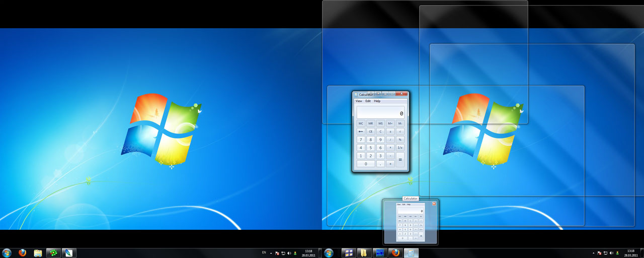Click the Calculator taskbar thumbnail preview

(x=411, y=222)
